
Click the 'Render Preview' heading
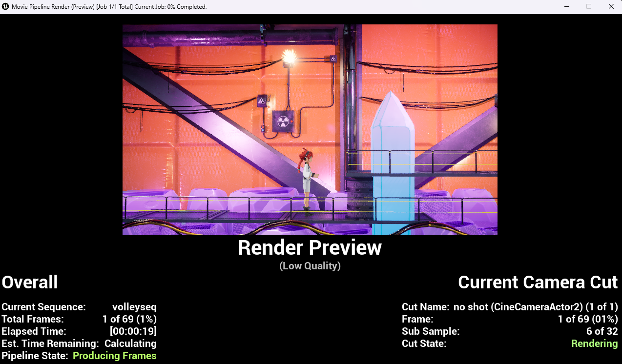[x=310, y=248]
